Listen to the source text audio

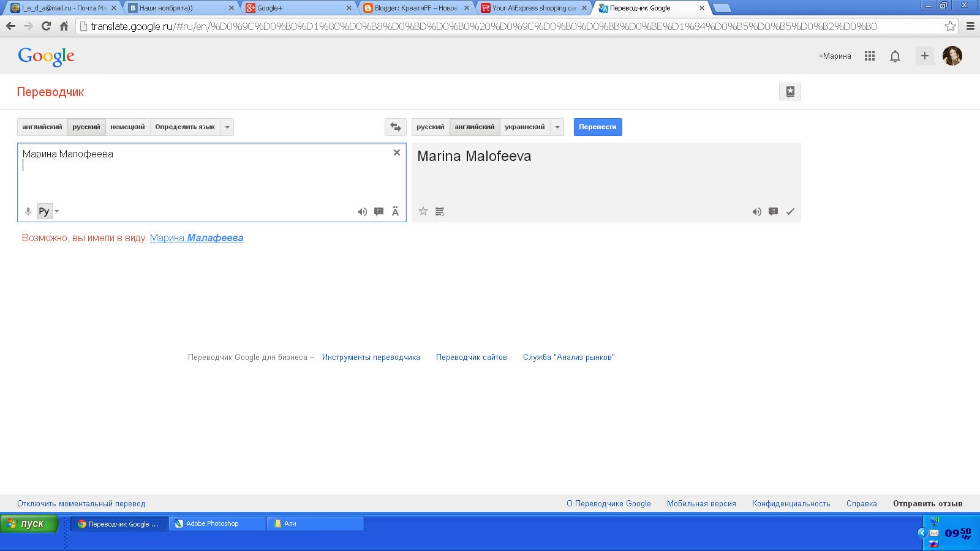[363, 212]
